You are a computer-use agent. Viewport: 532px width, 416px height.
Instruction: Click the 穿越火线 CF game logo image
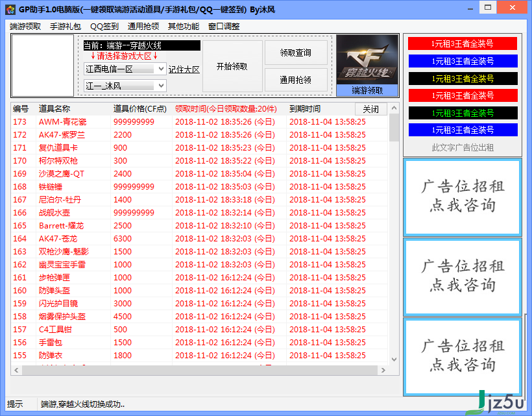coord(367,59)
